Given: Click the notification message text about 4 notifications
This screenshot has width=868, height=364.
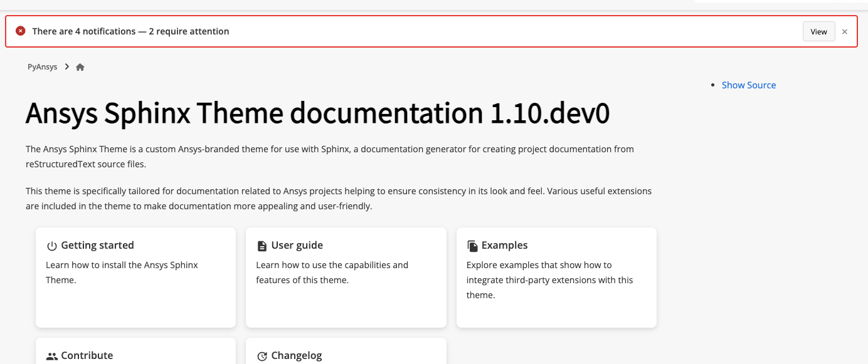Looking at the screenshot, I should tap(130, 31).
